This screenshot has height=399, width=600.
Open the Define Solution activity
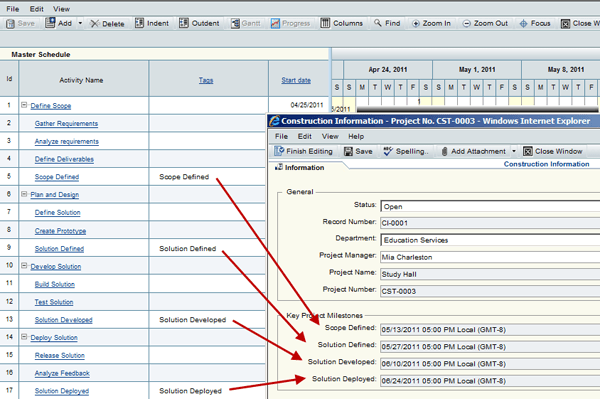coord(57,212)
